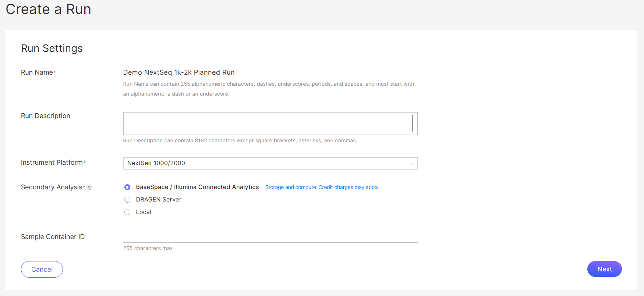Proceed with the Next button
Screen dimensions: 644x296
click(604, 269)
